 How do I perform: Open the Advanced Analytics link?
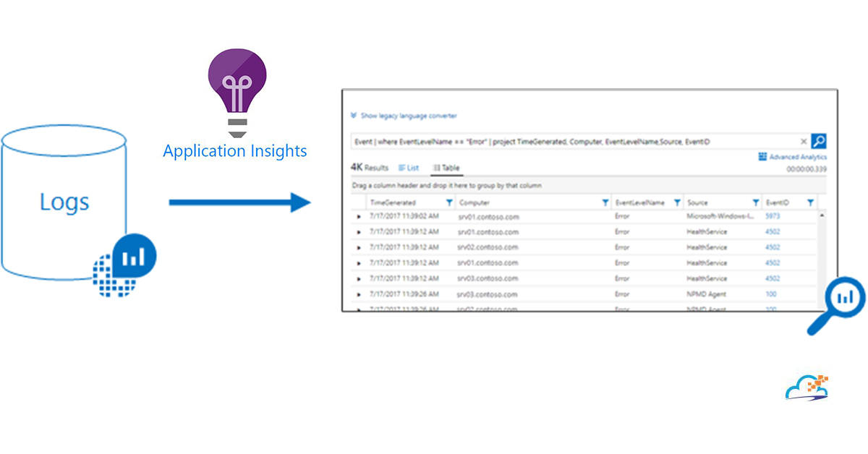click(799, 157)
